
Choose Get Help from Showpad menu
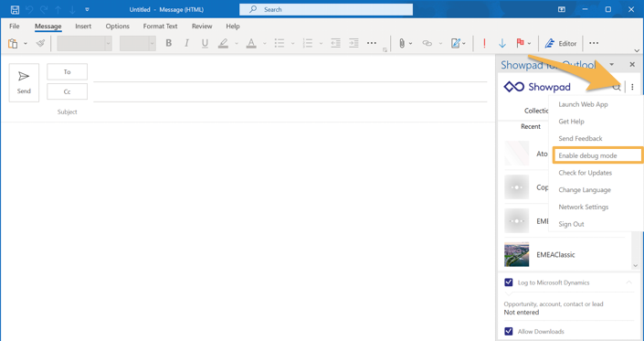tap(571, 122)
